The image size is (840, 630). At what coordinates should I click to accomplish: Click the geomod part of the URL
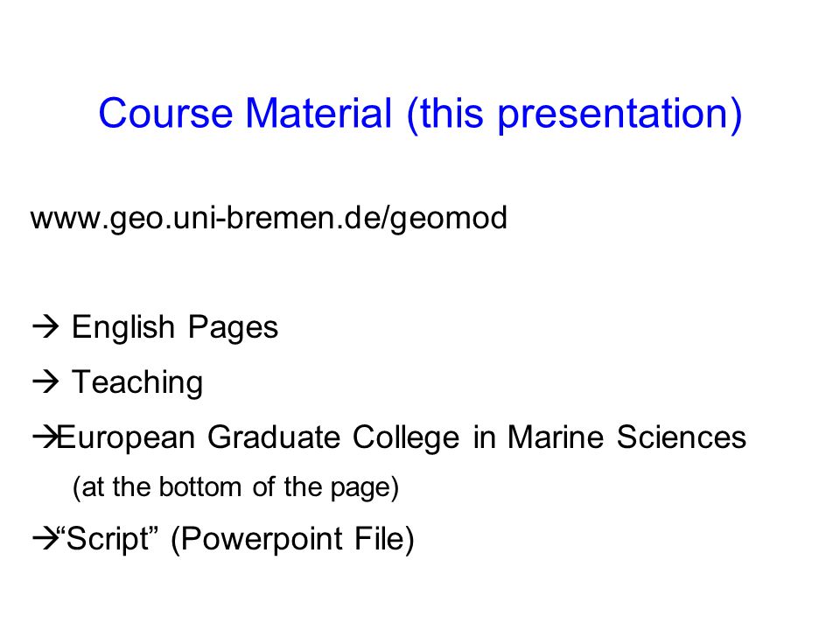click(x=449, y=219)
